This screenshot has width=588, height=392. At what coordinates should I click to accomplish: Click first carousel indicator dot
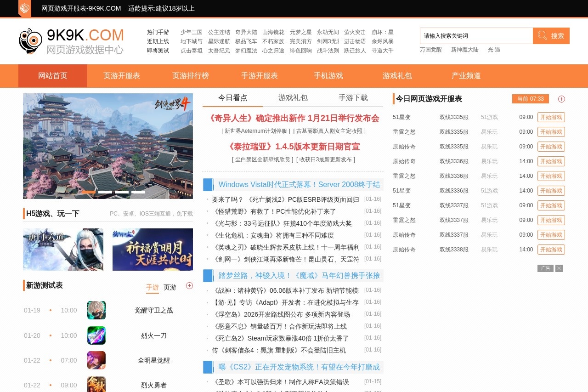tap(89, 192)
